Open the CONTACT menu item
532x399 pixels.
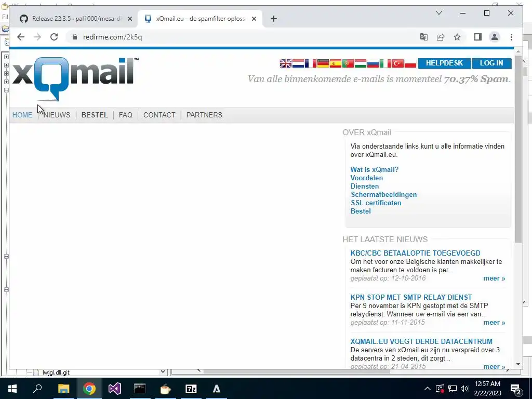coord(159,115)
